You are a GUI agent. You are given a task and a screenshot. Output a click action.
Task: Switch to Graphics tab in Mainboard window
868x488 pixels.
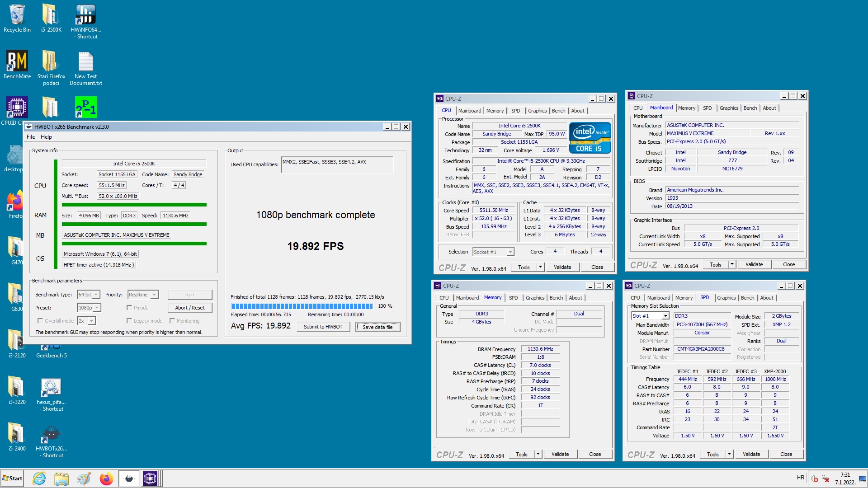(729, 108)
